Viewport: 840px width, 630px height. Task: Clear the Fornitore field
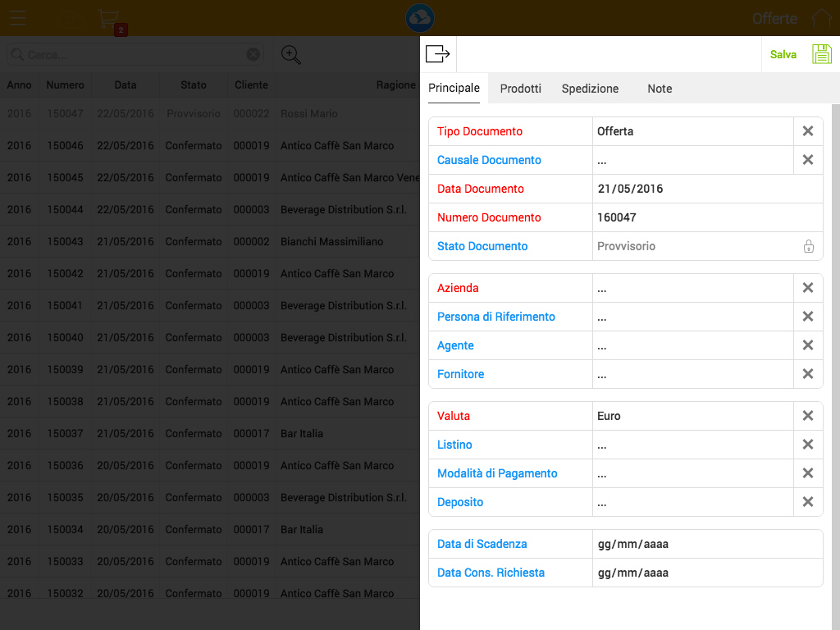tap(808, 374)
